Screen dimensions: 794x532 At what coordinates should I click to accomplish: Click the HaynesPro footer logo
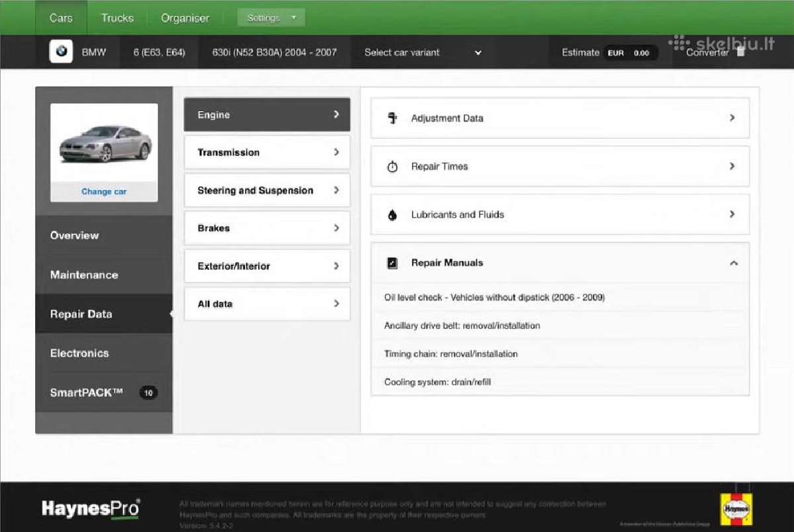[91, 508]
